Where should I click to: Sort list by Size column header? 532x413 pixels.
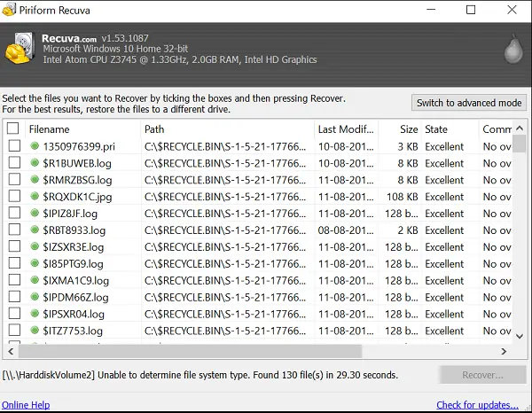coord(400,129)
